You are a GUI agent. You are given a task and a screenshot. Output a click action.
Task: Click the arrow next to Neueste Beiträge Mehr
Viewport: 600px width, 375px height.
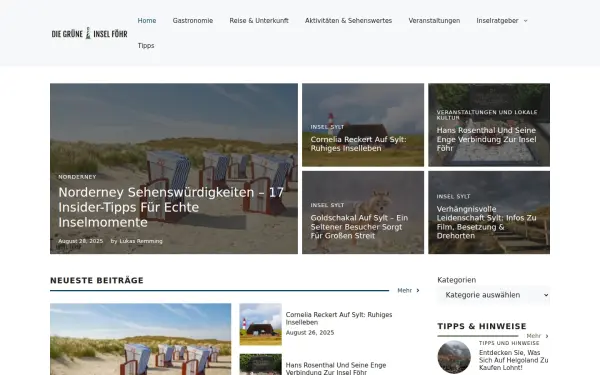tap(418, 290)
